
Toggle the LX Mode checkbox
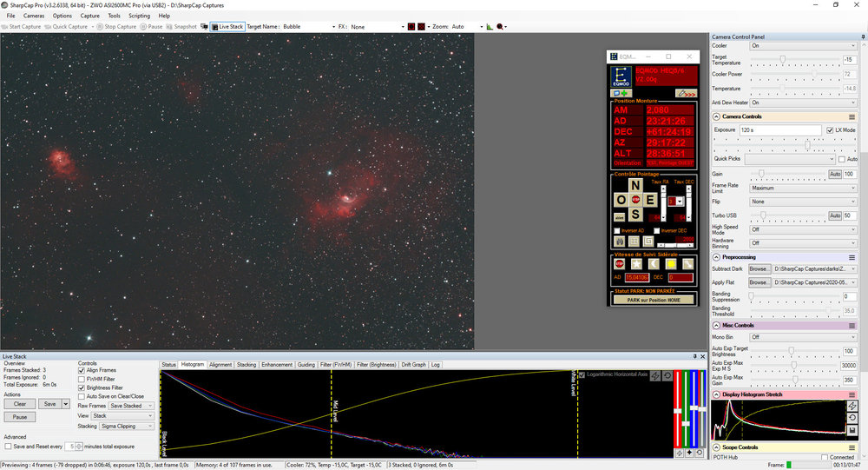[x=831, y=129]
